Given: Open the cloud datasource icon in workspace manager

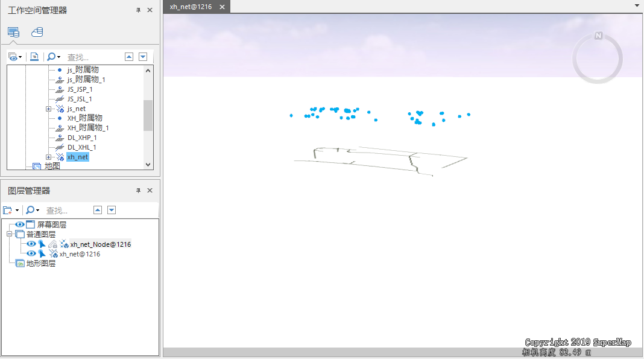Looking at the screenshot, I should 37,32.
